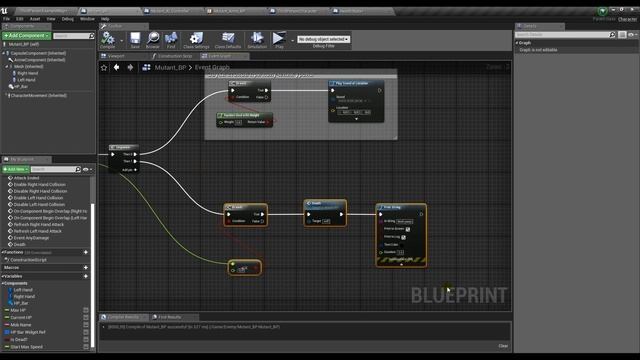Add a new macro with plus icon
Screen dimensions: 640x360
pos(86,267)
